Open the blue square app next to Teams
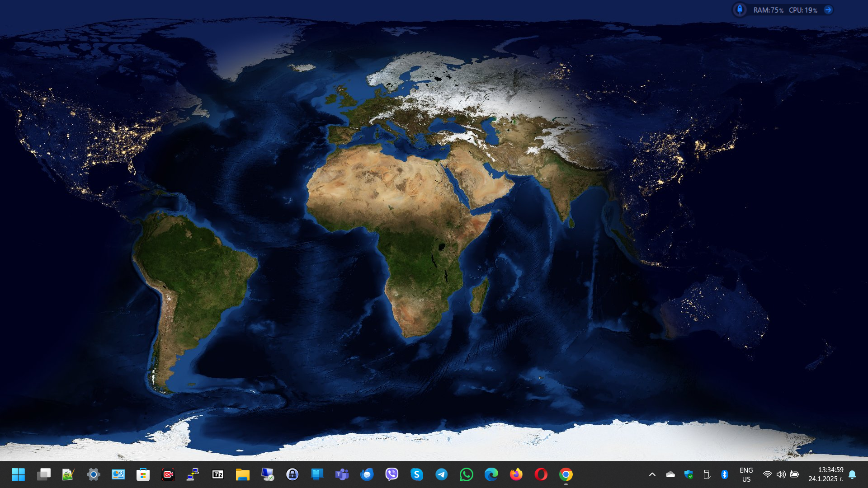Screen dimensions: 868x488 (x=317, y=474)
